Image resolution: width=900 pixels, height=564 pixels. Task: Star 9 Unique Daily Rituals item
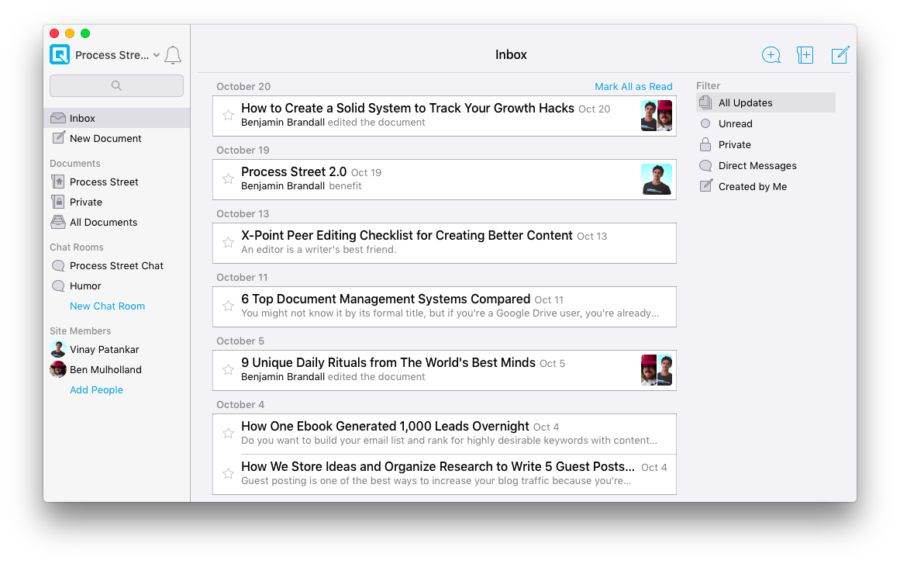pyautogui.click(x=228, y=369)
